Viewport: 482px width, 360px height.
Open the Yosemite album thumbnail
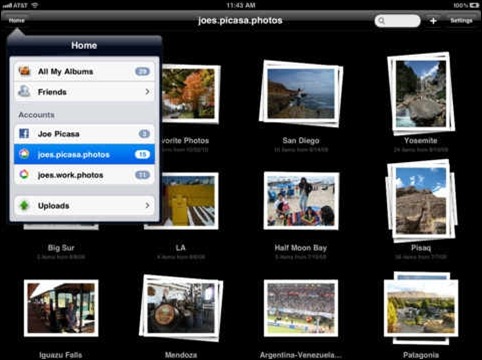pos(421,94)
